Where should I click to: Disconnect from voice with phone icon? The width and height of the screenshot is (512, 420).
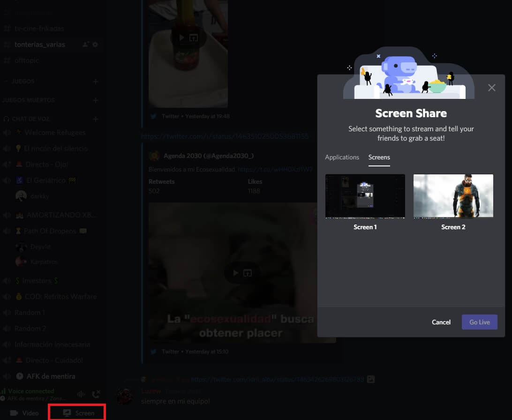pos(97,395)
